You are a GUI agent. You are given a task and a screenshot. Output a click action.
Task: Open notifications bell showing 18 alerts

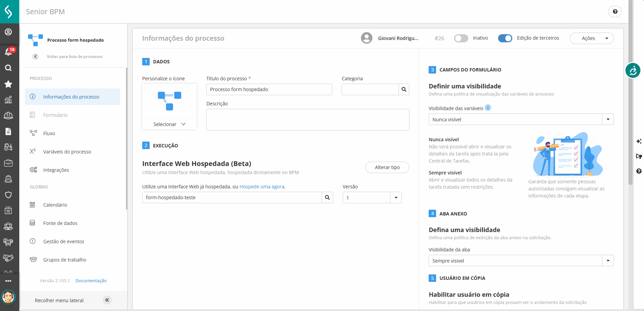pyautogui.click(x=8, y=51)
